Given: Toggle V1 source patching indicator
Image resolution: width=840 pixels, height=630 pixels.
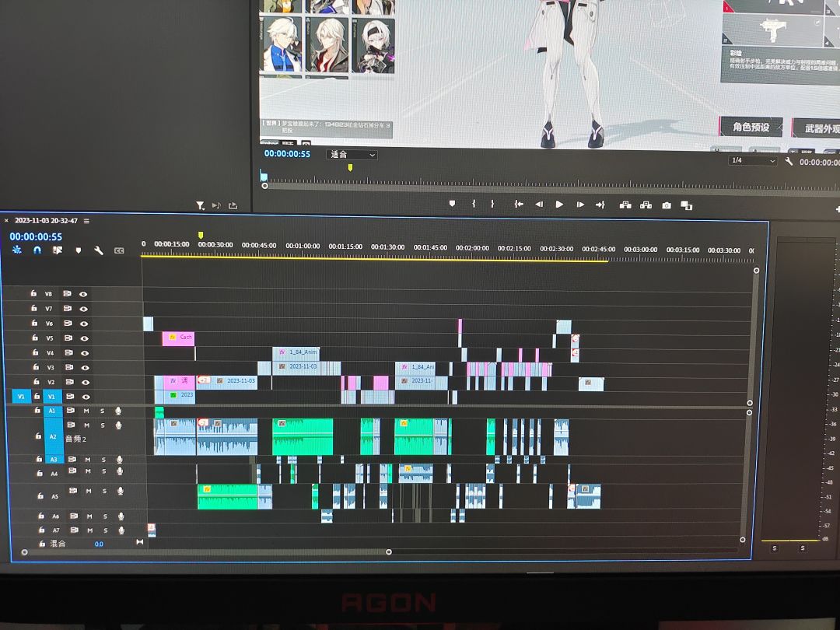Looking at the screenshot, I should point(21,397).
